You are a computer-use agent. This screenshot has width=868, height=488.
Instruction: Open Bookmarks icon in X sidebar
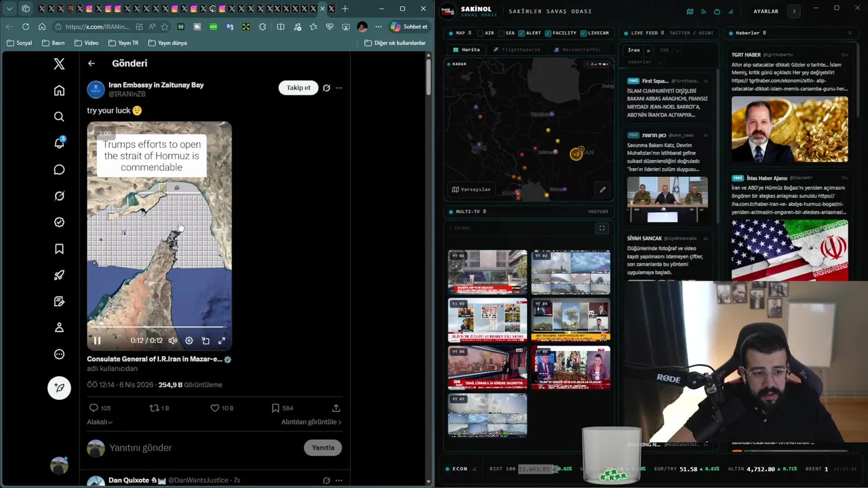pos(59,249)
